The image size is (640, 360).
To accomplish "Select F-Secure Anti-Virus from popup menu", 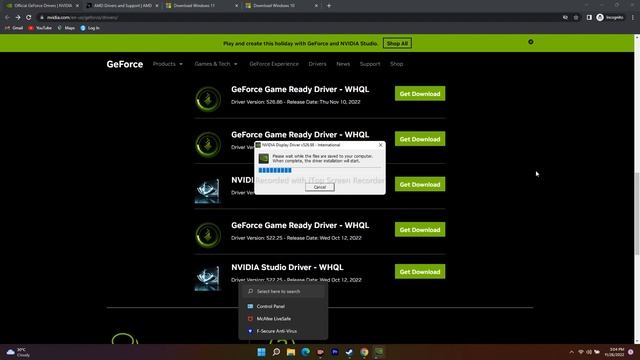I will tap(283, 331).
